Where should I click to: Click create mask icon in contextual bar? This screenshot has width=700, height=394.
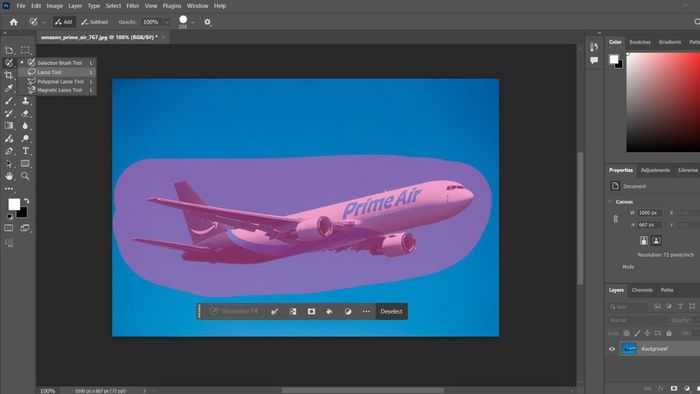click(311, 311)
